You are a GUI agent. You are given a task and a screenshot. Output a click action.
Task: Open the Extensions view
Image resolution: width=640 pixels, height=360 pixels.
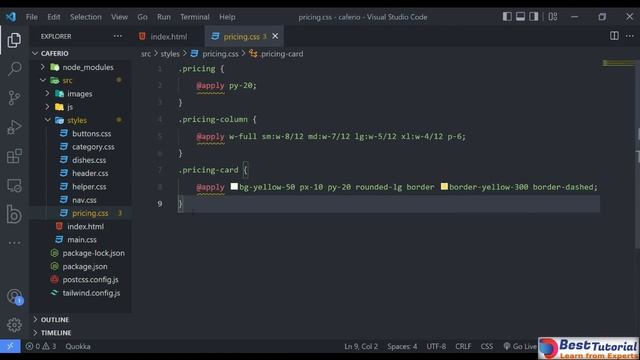[x=14, y=156]
